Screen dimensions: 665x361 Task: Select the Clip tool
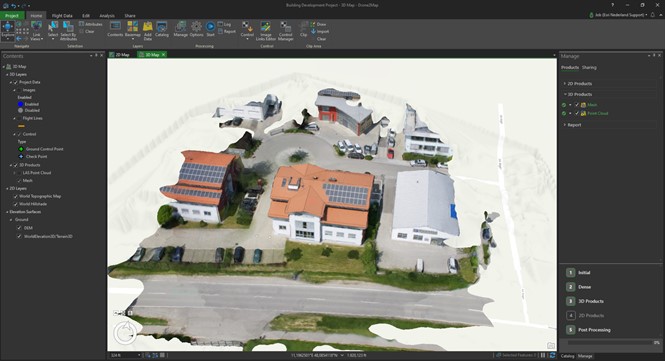[x=304, y=30]
